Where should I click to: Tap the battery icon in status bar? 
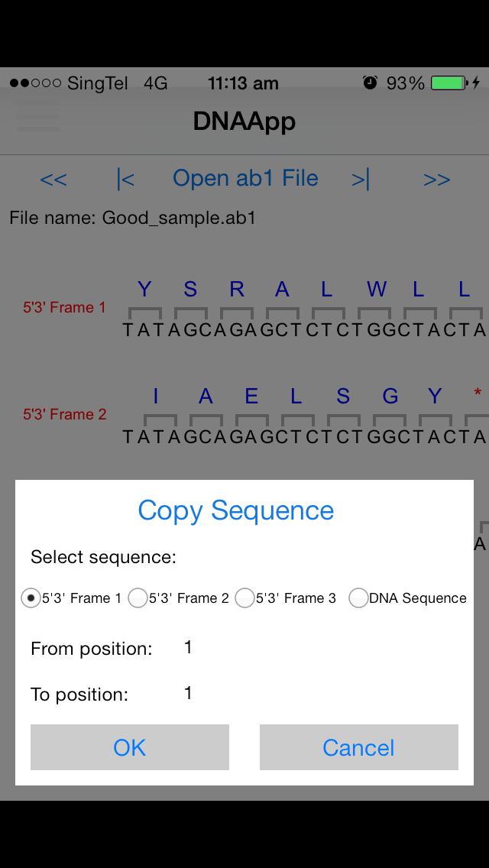click(x=450, y=83)
